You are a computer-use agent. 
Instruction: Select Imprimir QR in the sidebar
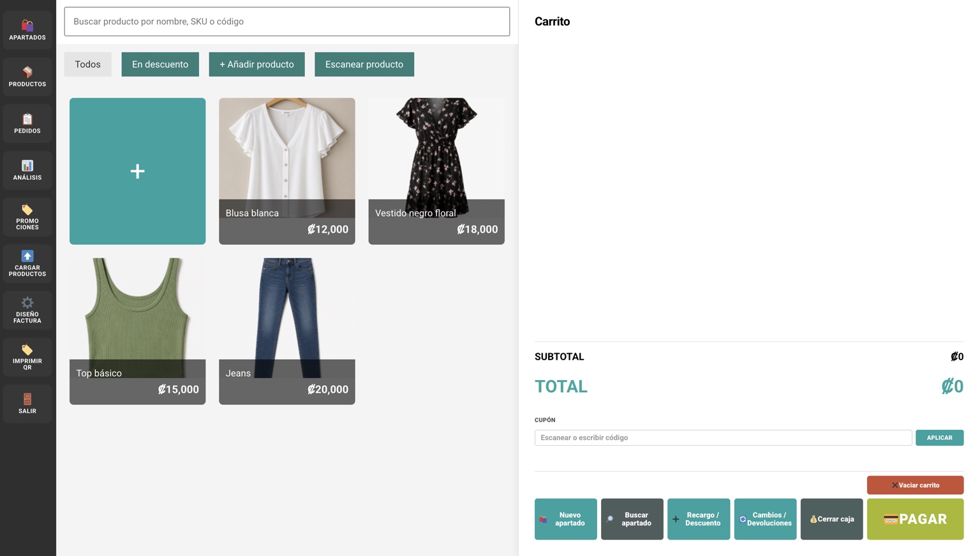(x=27, y=357)
